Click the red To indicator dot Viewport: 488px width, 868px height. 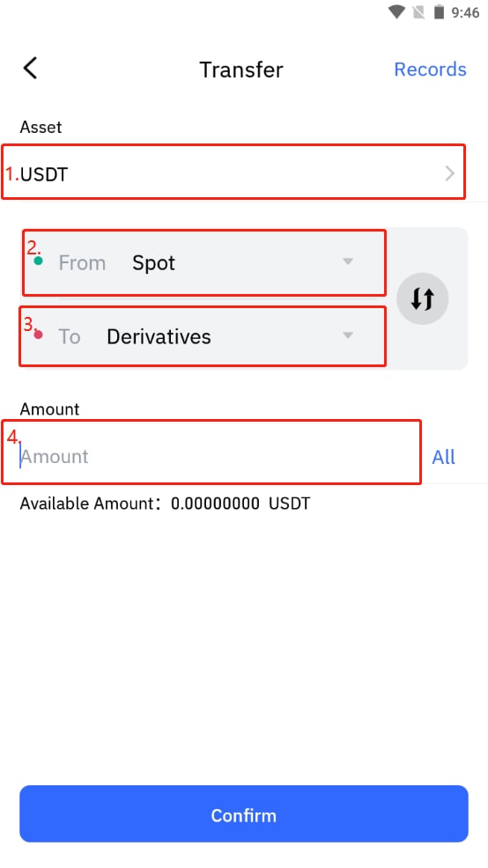pyautogui.click(x=38, y=335)
